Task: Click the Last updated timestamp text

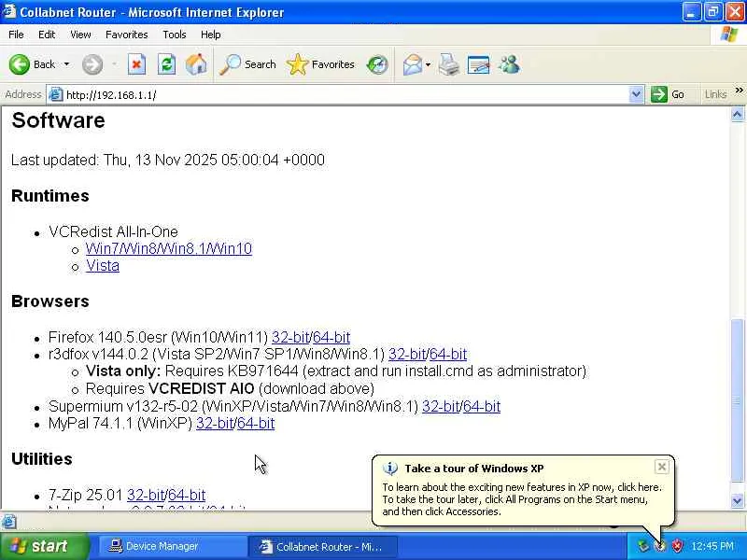Action: point(168,160)
